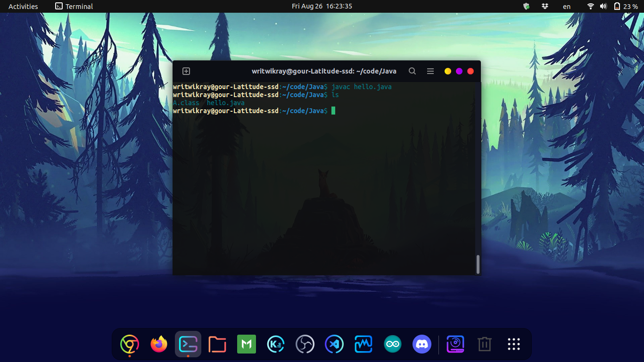Image resolution: width=644 pixels, height=362 pixels.
Task: Open the green MarkText app from the dock
Action: tap(247, 344)
